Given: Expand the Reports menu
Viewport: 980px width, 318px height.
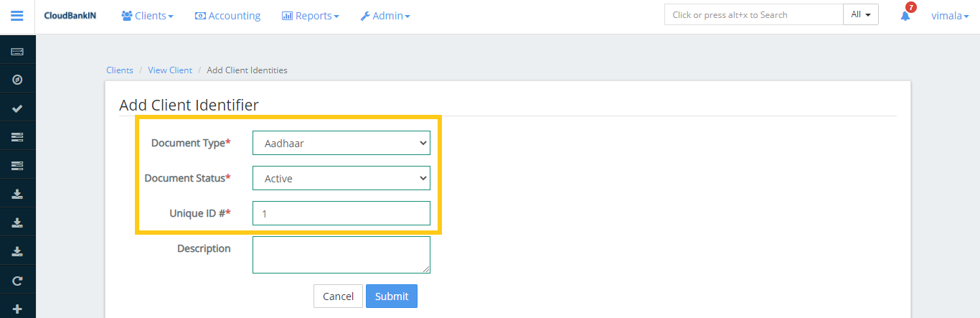Looking at the screenshot, I should click(x=310, y=16).
